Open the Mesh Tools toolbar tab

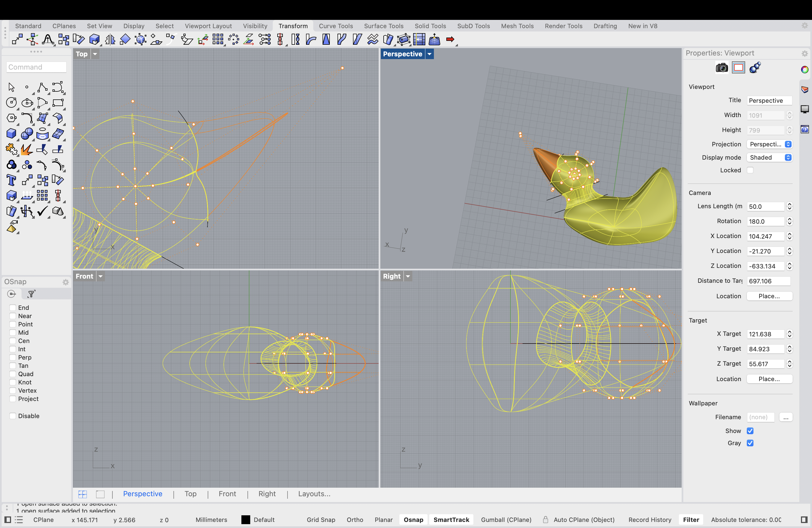[517, 26]
